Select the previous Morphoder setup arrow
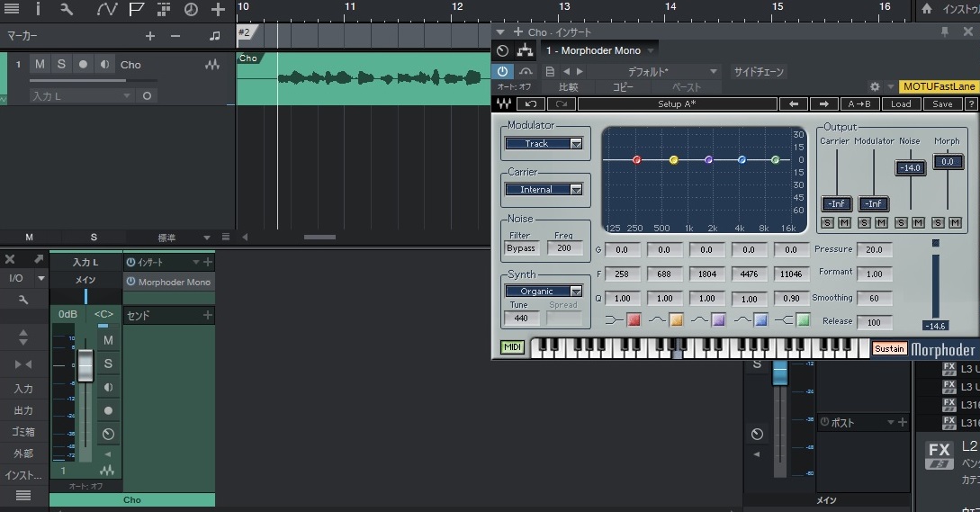Screen dimensions: 980x512 tap(794, 103)
